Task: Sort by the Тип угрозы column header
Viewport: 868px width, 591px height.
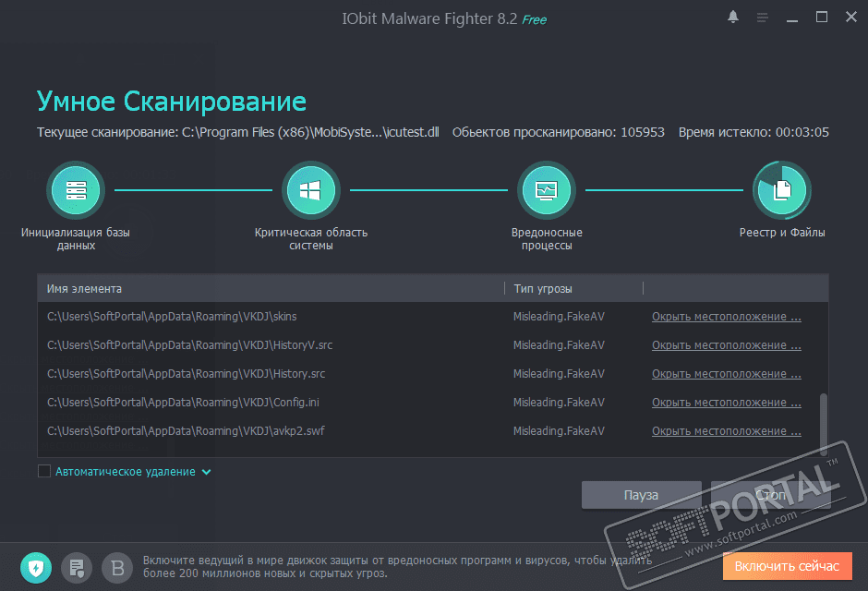Action: click(x=573, y=288)
